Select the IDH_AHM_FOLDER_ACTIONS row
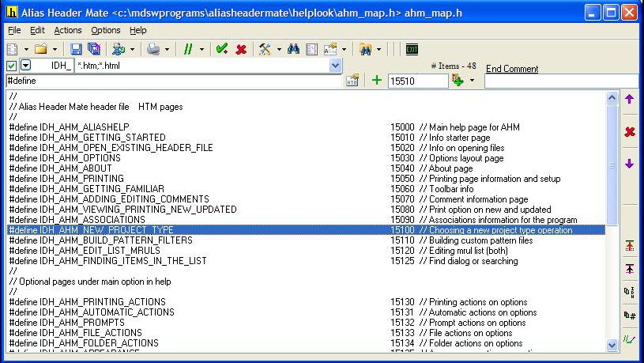 pos(307,343)
